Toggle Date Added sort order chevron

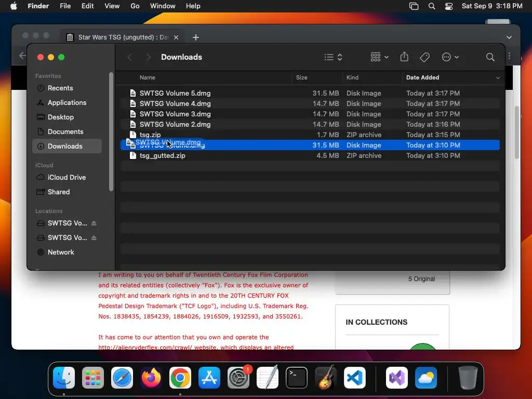498,78
